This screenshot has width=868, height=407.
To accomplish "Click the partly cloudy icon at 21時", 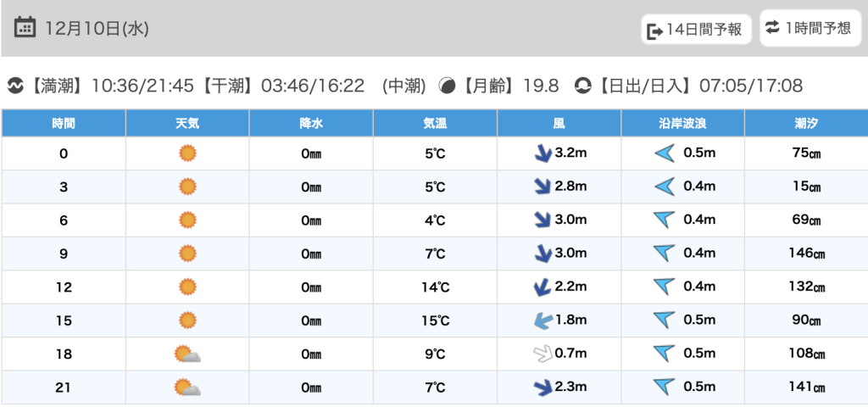I will tap(187, 387).
